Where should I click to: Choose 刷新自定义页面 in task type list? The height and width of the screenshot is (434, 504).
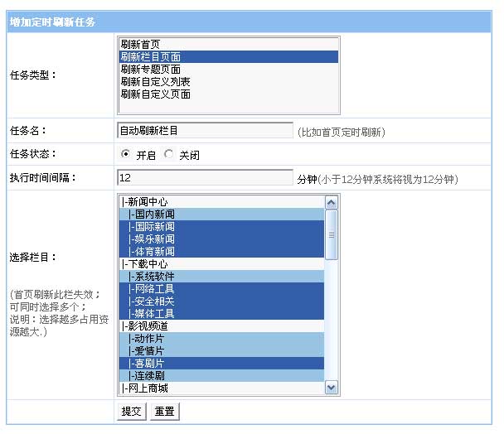point(155,94)
